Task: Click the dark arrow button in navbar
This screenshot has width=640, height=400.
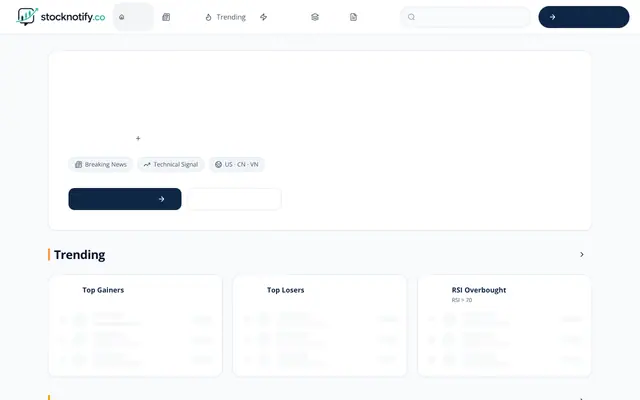Action: 584,17
